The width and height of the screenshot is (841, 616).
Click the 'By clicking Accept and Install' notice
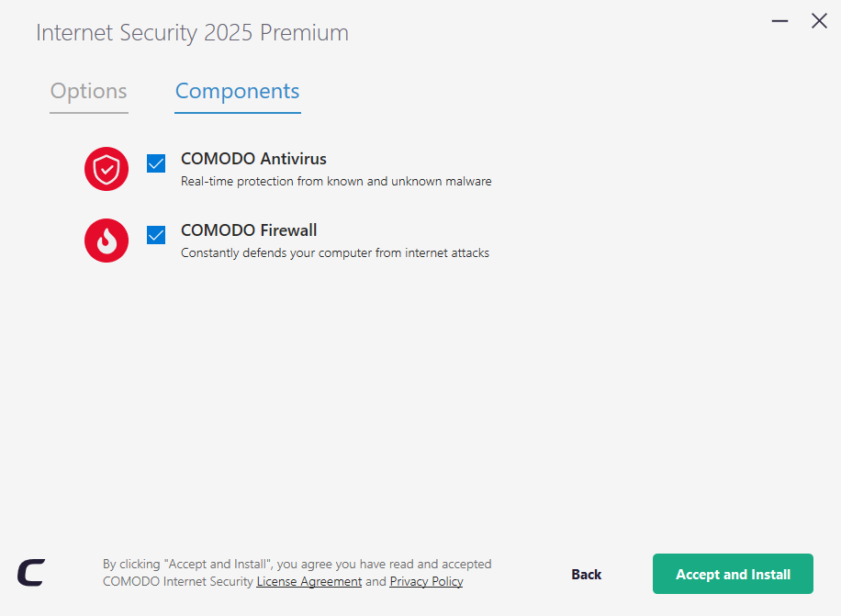click(x=297, y=565)
